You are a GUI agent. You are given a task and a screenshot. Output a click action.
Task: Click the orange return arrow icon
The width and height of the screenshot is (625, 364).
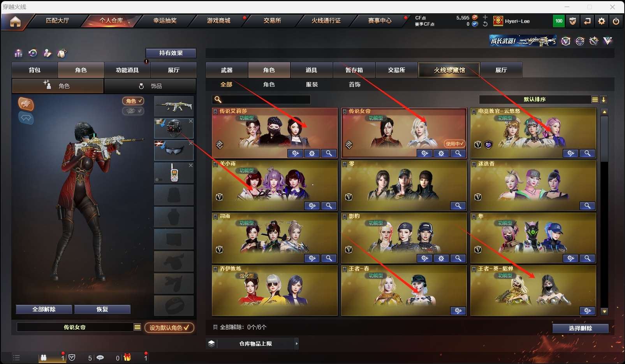pyautogui.click(x=587, y=21)
